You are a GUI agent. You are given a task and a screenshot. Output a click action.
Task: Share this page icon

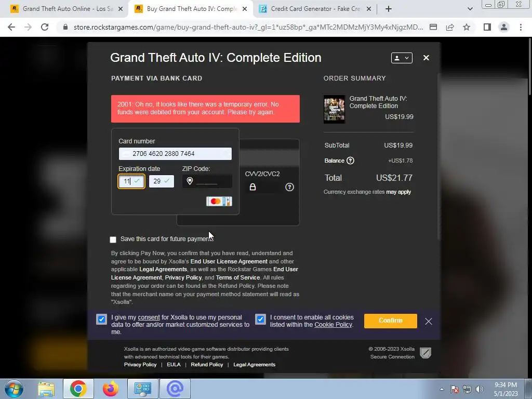[x=450, y=27]
